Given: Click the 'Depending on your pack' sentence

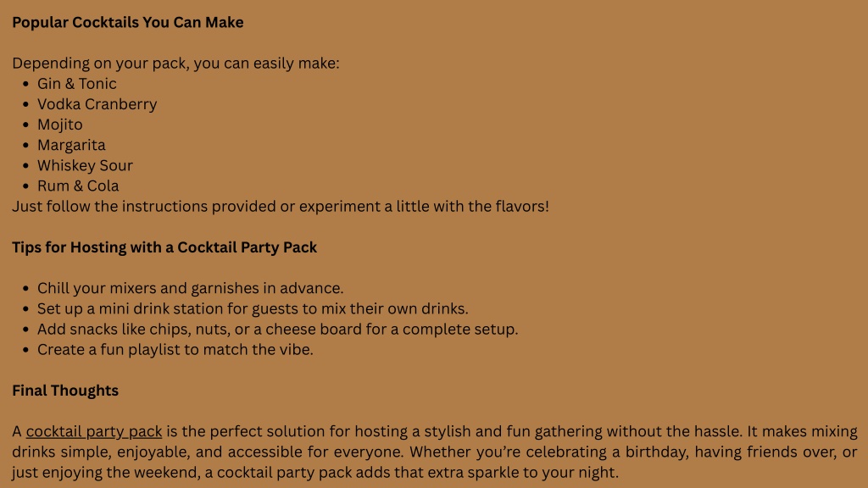Looking at the screenshot, I should coord(176,63).
